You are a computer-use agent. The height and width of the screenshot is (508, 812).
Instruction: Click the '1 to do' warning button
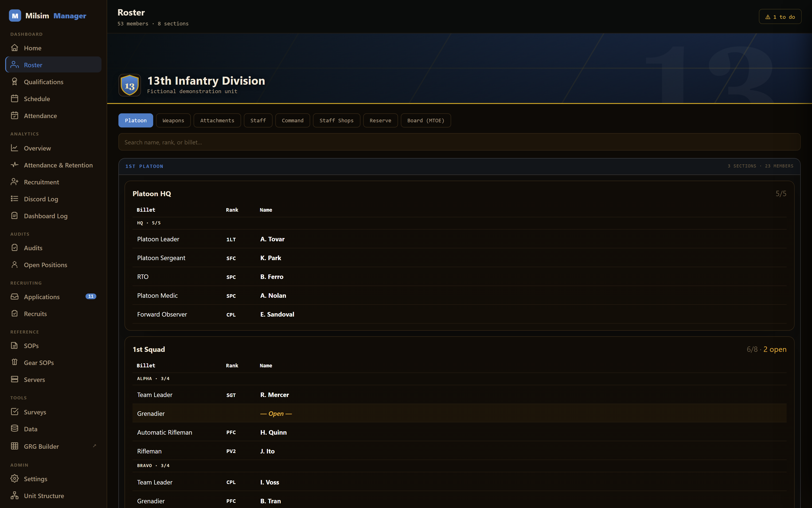tap(780, 17)
